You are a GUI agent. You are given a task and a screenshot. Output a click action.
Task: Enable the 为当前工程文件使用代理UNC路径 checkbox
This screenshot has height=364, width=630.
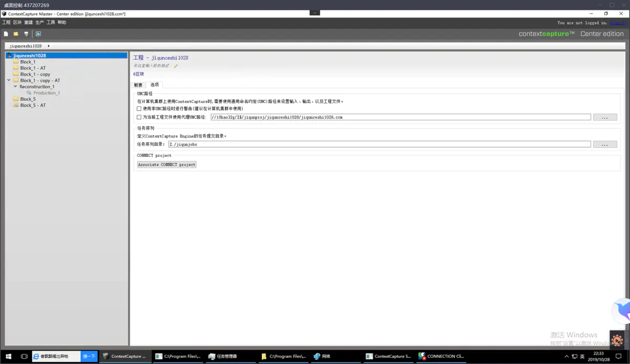coord(139,117)
